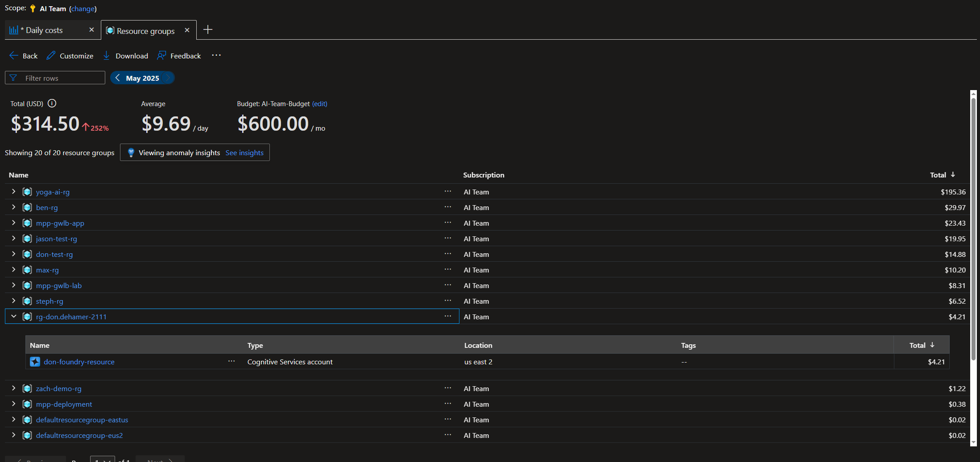Image resolution: width=980 pixels, height=462 pixels.
Task: Click the Customize pencil icon
Action: coord(51,56)
